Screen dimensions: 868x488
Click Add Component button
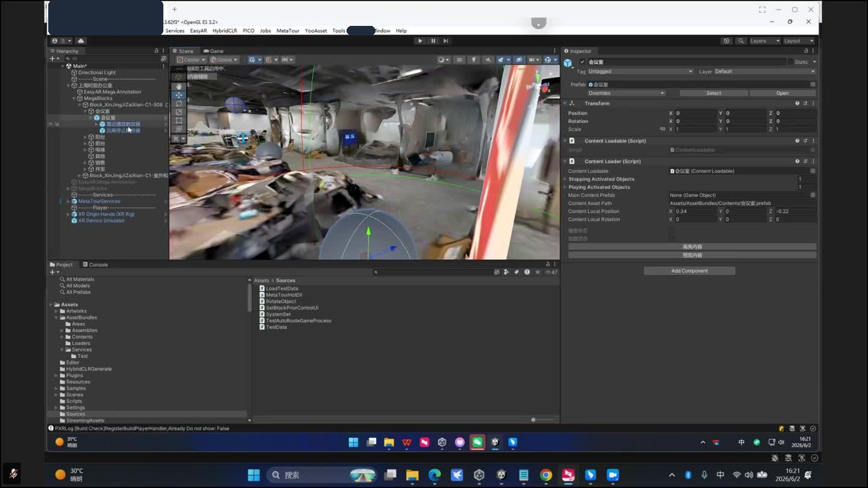(x=690, y=271)
